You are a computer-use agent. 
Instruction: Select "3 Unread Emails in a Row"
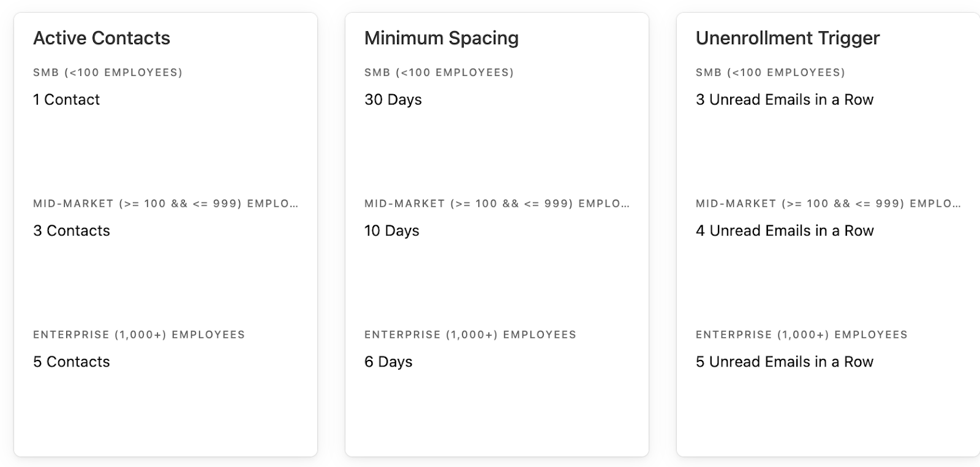coord(784,100)
